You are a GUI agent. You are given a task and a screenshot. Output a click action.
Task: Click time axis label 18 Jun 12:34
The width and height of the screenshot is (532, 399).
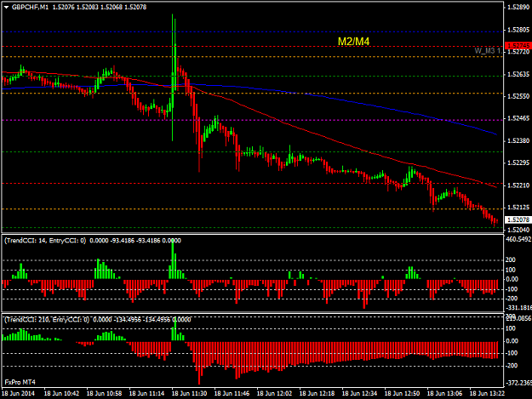[360, 394]
